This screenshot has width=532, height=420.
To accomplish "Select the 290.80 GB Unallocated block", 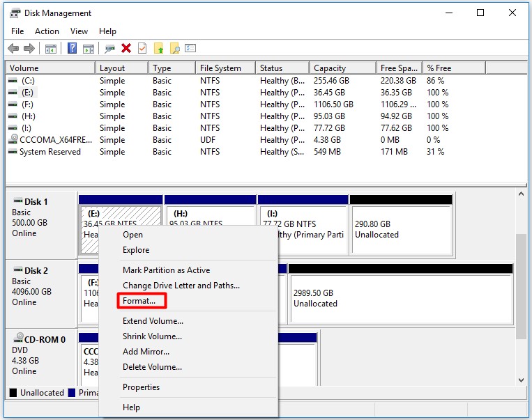I will pos(402,225).
